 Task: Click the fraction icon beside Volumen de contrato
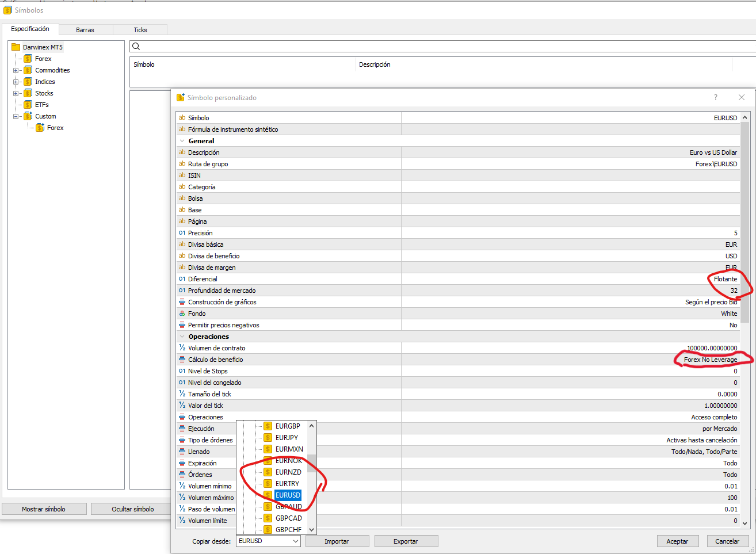pyautogui.click(x=182, y=348)
